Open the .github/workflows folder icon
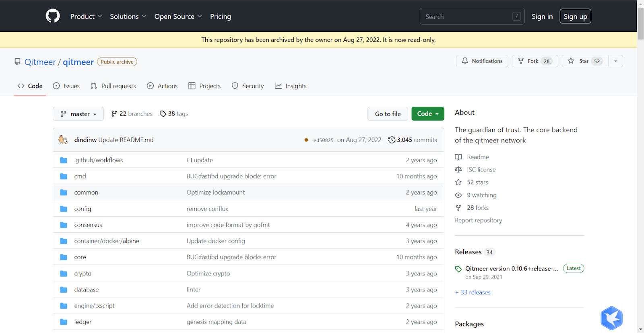Screen dimensions: 644x333 point(64,160)
